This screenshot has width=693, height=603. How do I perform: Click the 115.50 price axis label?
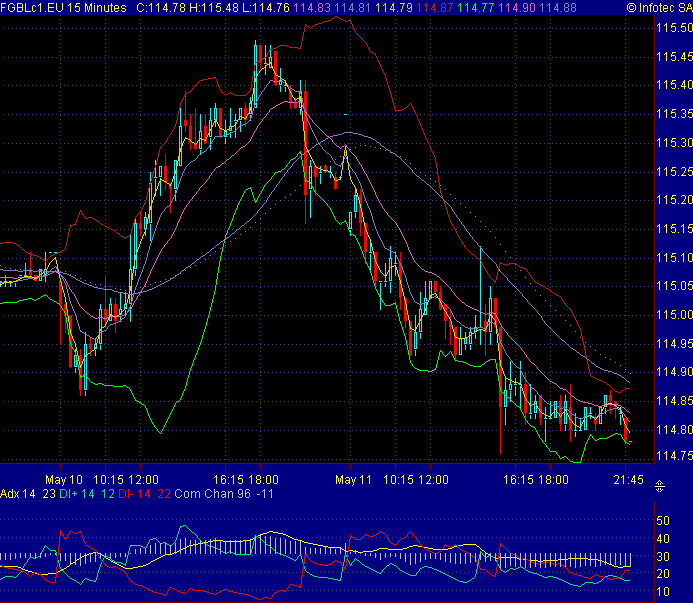tap(672, 28)
